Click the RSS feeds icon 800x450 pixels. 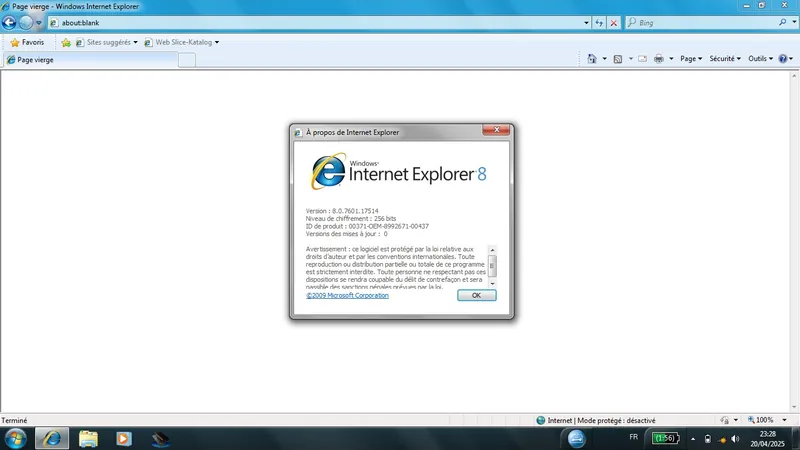pos(618,59)
